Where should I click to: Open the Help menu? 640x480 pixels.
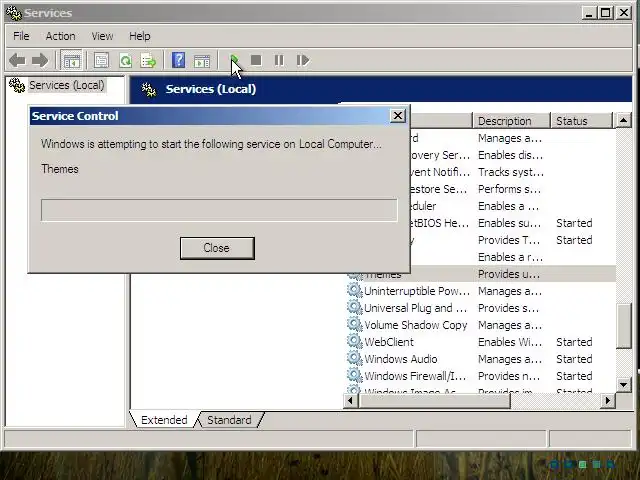click(x=140, y=36)
